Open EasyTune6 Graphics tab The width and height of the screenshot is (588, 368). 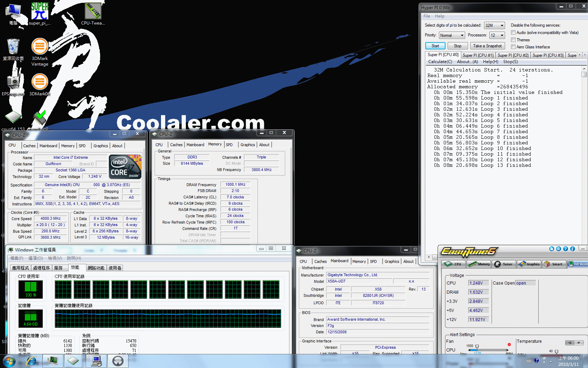pos(529,264)
